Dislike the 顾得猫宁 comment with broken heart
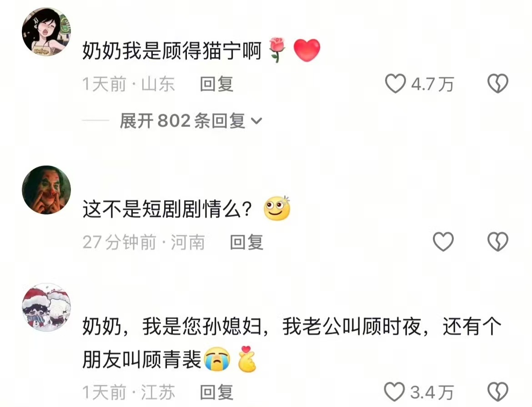 [498, 84]
